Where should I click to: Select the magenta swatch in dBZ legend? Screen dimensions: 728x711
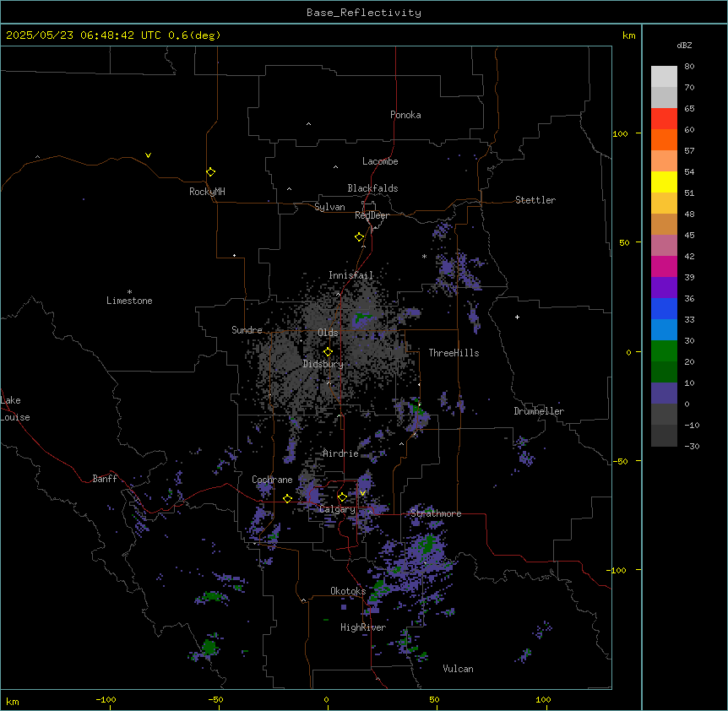click(x=664, y=266)
